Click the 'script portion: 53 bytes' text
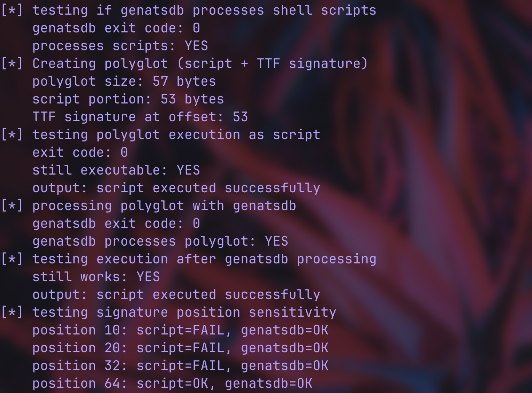Image resolution: width=532 pixels, height=393 pixels. click(x=128, y=99)
